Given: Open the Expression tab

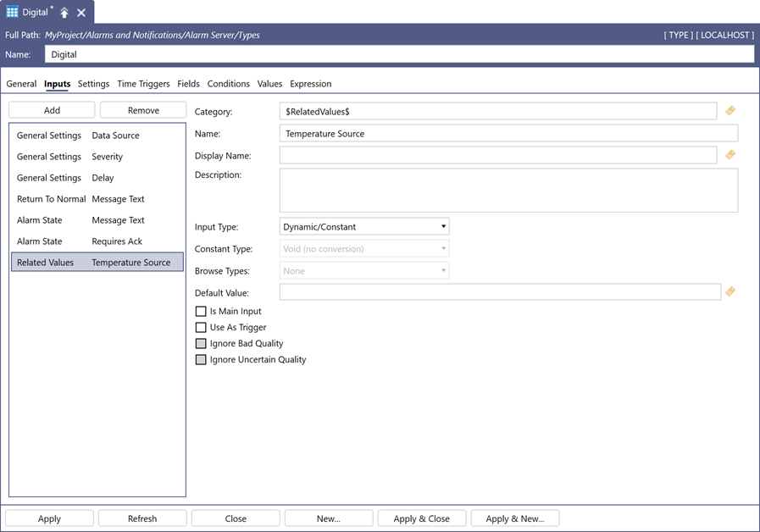Looking at the screenshot, I should click(311, 84).
